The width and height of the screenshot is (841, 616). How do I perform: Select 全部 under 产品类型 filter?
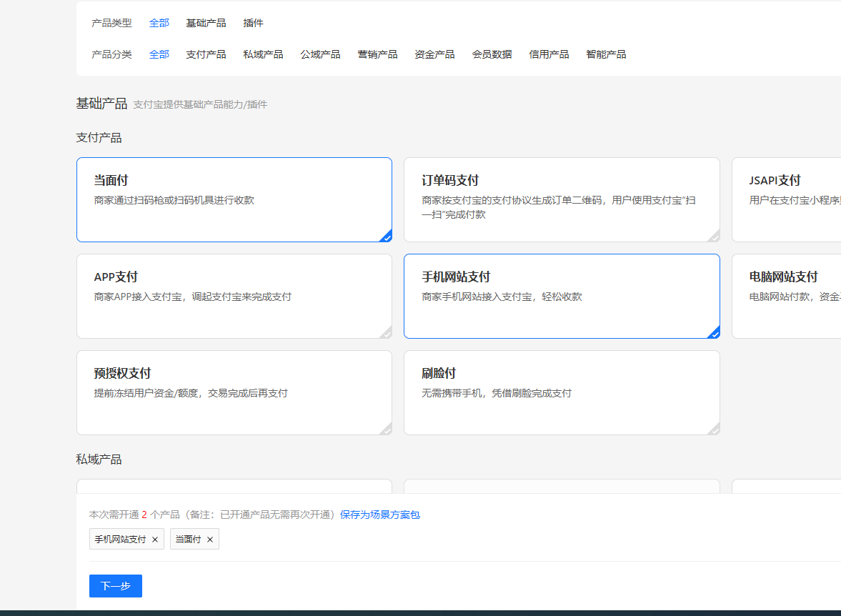tap(159, 23)
